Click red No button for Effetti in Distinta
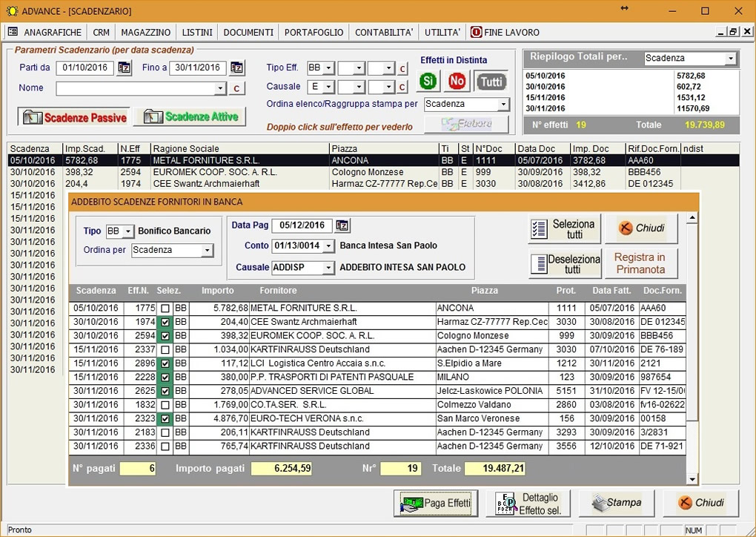756x537 pixels. pyautogui.click(x=457, y=81)
